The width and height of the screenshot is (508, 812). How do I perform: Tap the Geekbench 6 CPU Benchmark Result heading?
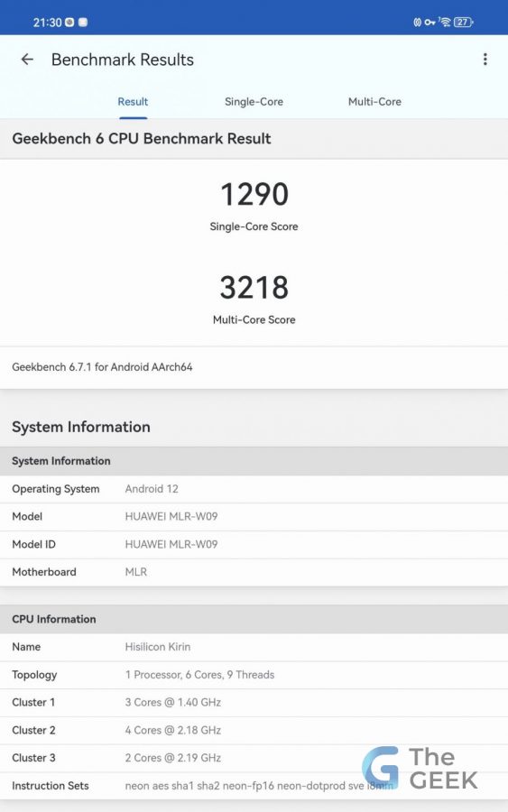(x=142, y=139)
